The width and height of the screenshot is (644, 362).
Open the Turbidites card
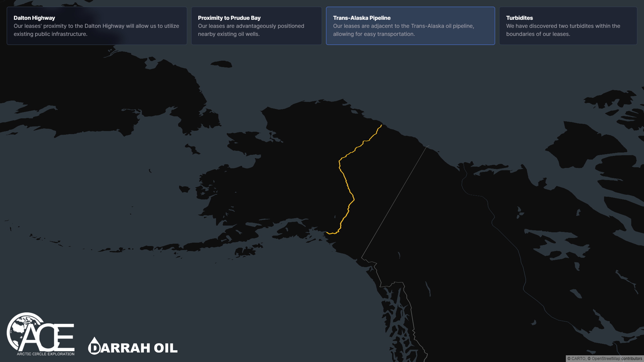568,26
